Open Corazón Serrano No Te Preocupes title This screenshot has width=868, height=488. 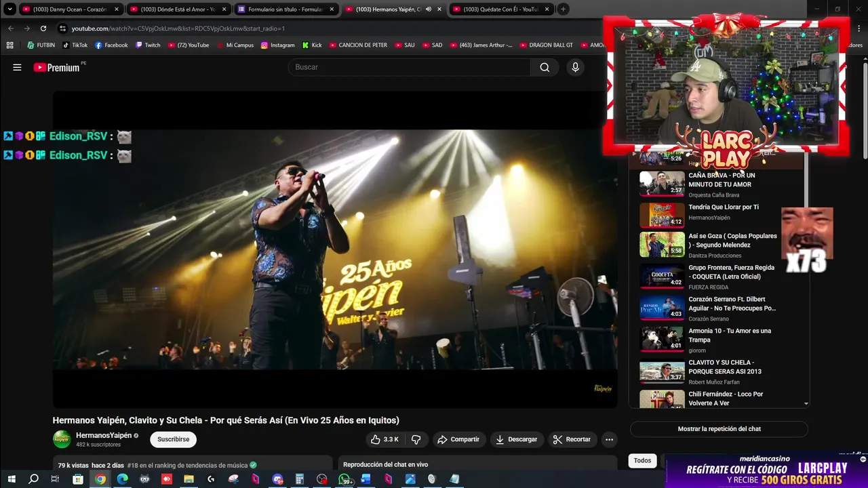click(x=732, y=304)
